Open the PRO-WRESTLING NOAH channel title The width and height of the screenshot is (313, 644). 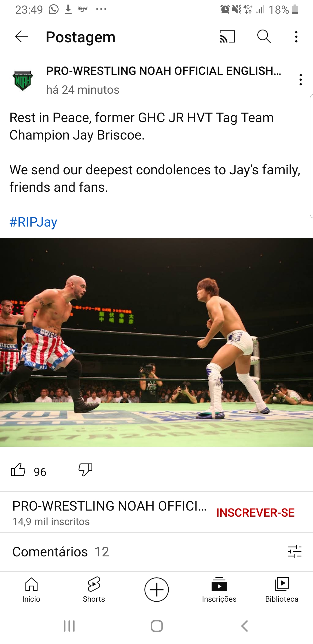(163, 71)
